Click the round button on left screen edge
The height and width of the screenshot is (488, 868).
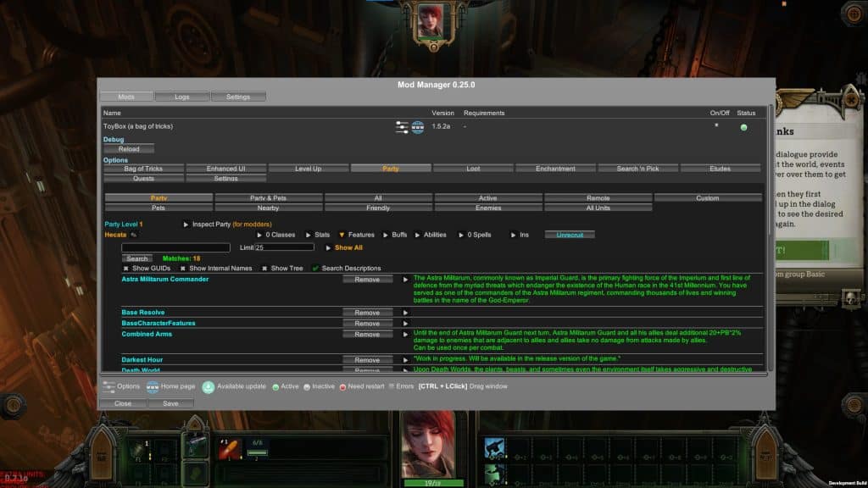click(x=14, y=406)
